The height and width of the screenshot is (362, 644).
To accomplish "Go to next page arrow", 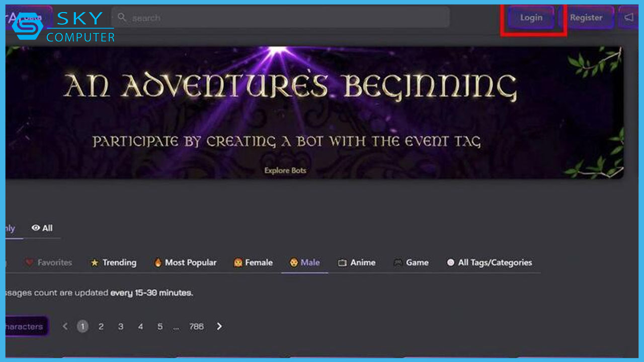I will point(219,326).
